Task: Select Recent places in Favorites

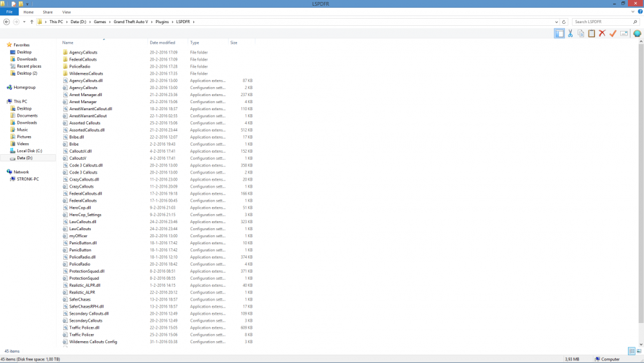Action: tap(29, 66)
